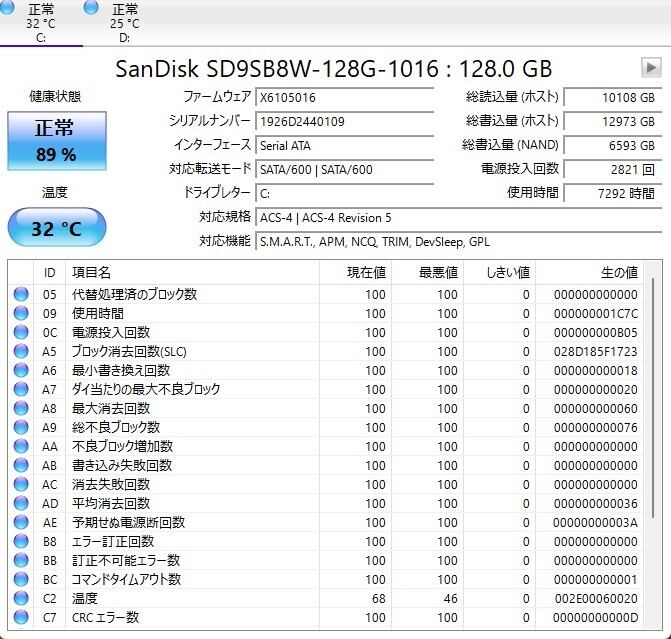Select the C: drive status tab
Viewport: 671px width, 639px height.
41,22
